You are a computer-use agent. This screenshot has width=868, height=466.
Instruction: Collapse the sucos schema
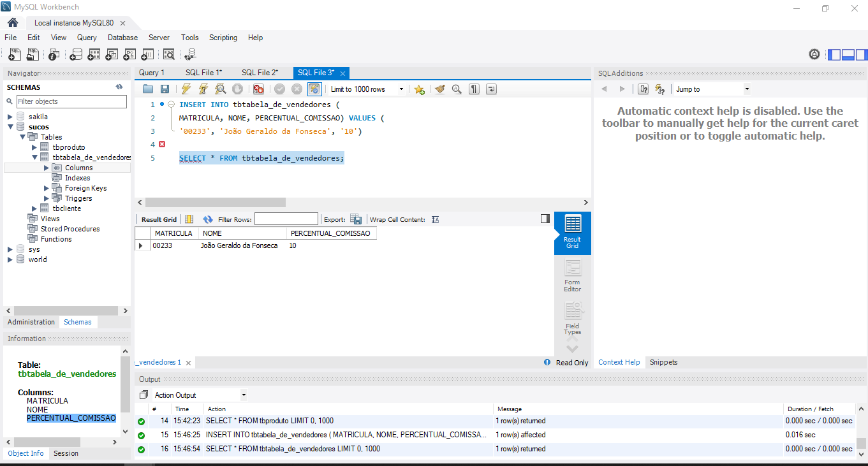tap(10, 127)
